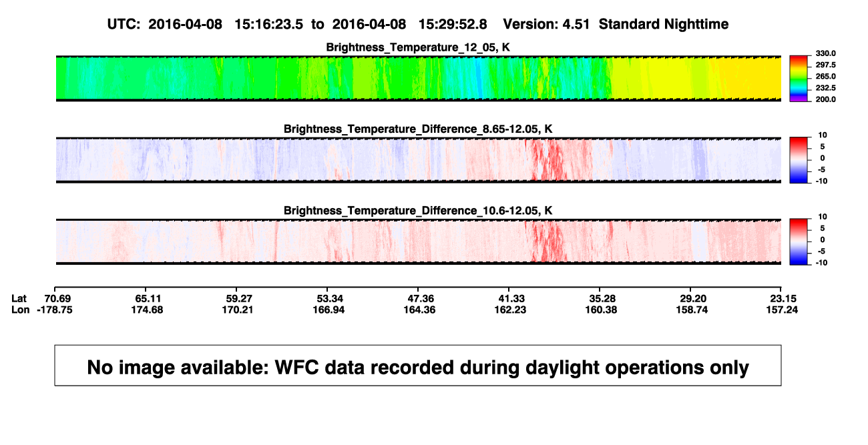Open the 12.05 brightness temperature strip image

click(418, 78)
